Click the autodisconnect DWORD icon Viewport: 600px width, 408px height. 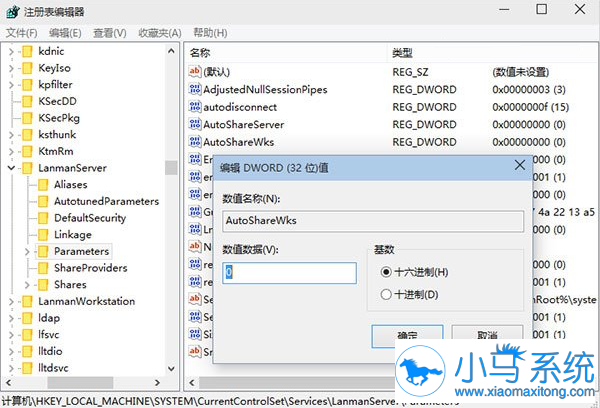[195, 107]
